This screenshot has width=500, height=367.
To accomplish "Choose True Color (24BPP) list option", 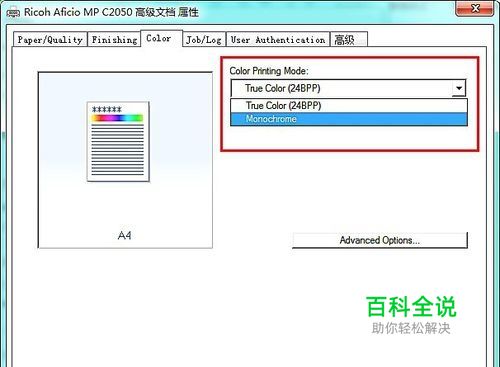I will pos(349,105).
